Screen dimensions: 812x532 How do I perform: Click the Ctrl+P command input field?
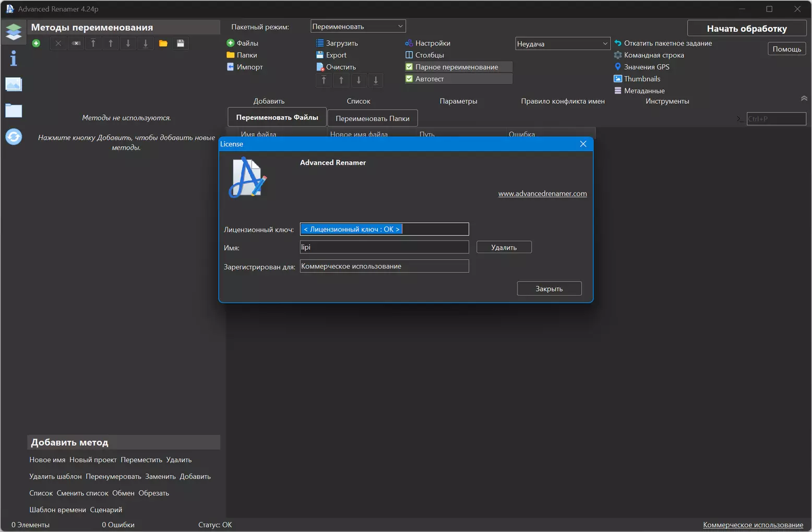pos(777,119)
